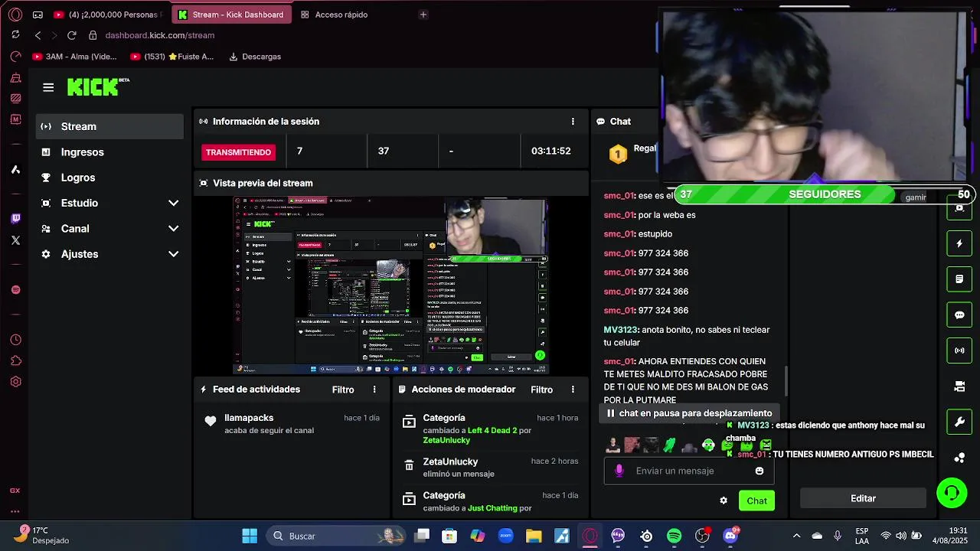The image size is (980, 551).
Task: Open Filtro in Feed de actividades
Action: [343, 390]
